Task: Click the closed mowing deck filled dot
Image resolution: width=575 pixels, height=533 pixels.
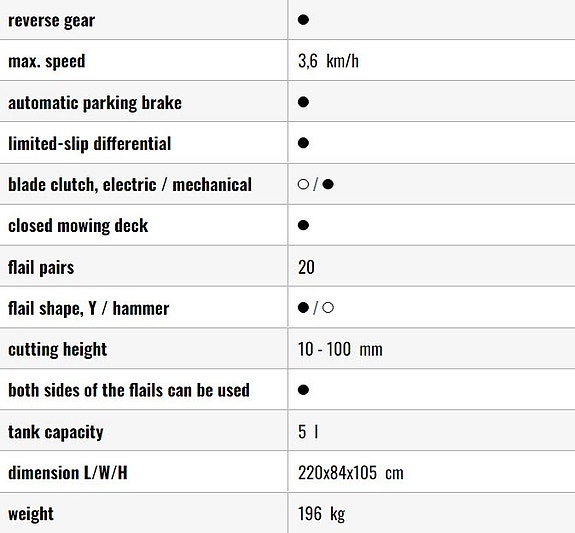Action: coord(303,225)
